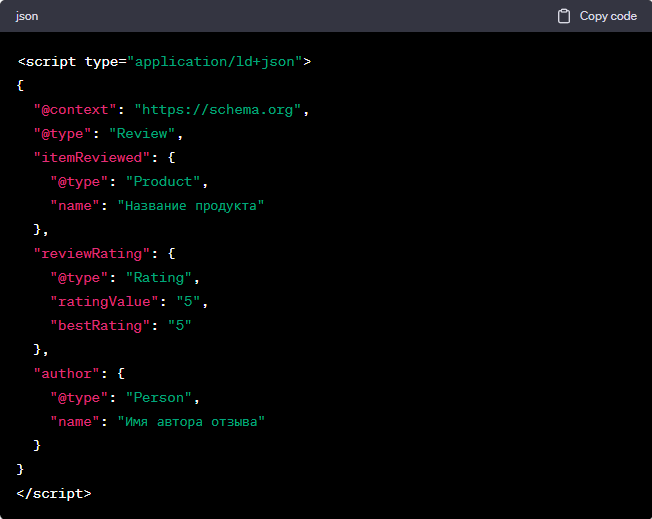This screenshot has width=652, height=519.
Task: Click the "bestRating" key
Action: point(100,326)
